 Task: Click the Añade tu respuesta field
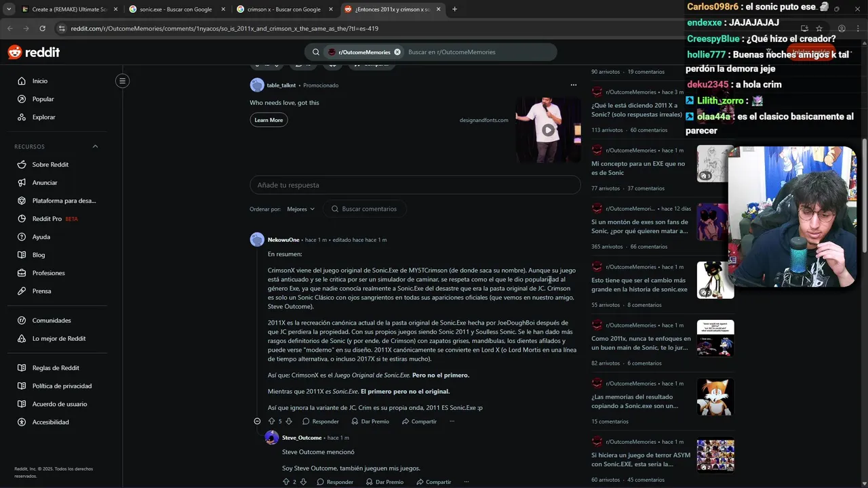coord(415,185)
